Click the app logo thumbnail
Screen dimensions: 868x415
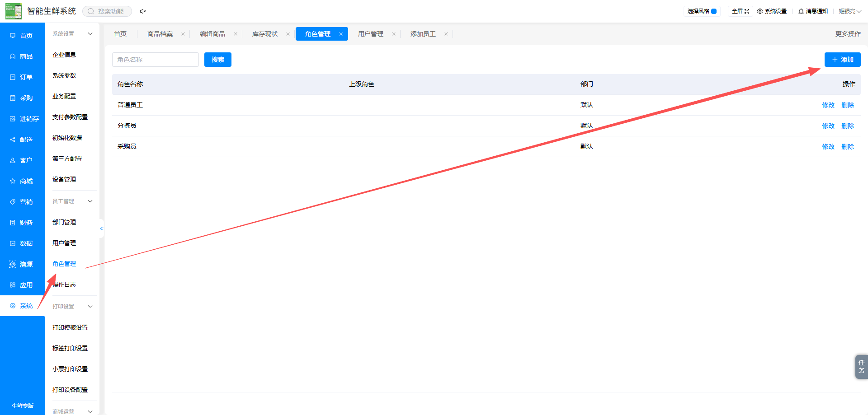point(14,11)
